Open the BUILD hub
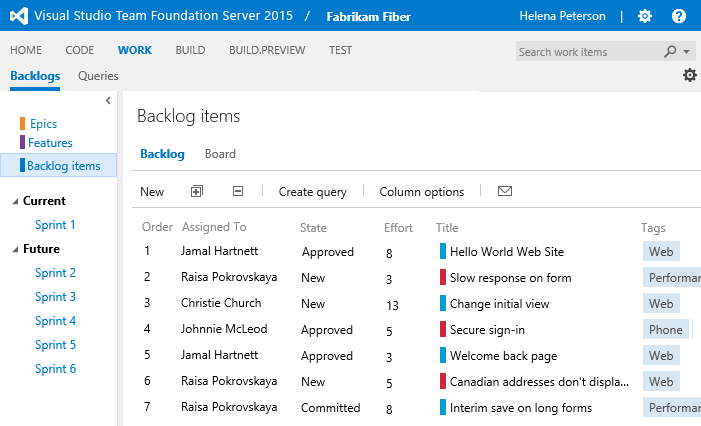This screenshot has height=426, width=701. (190, 50)
